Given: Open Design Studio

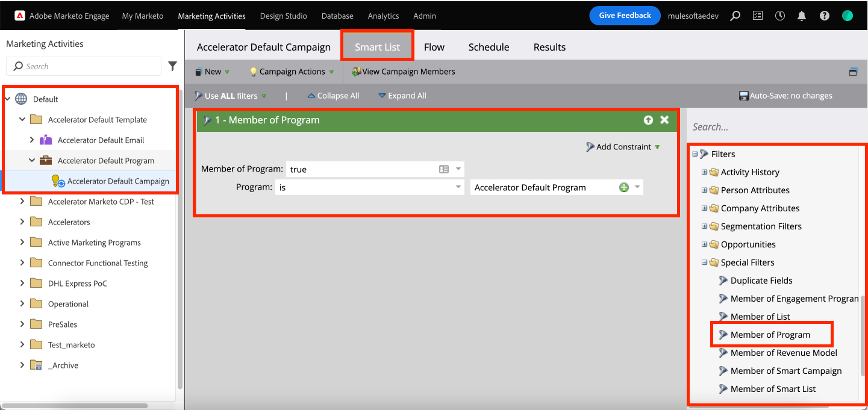Looking at the screenshot, I should point(284,16).
